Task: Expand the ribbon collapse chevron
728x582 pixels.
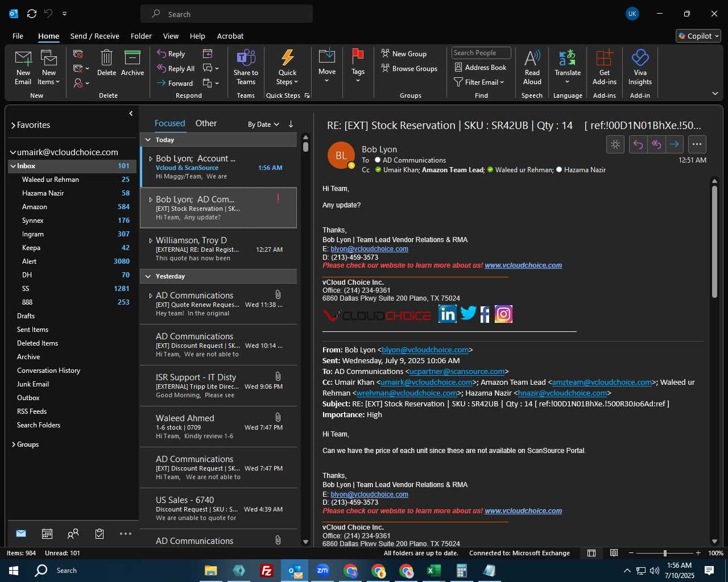Action: 715,93
